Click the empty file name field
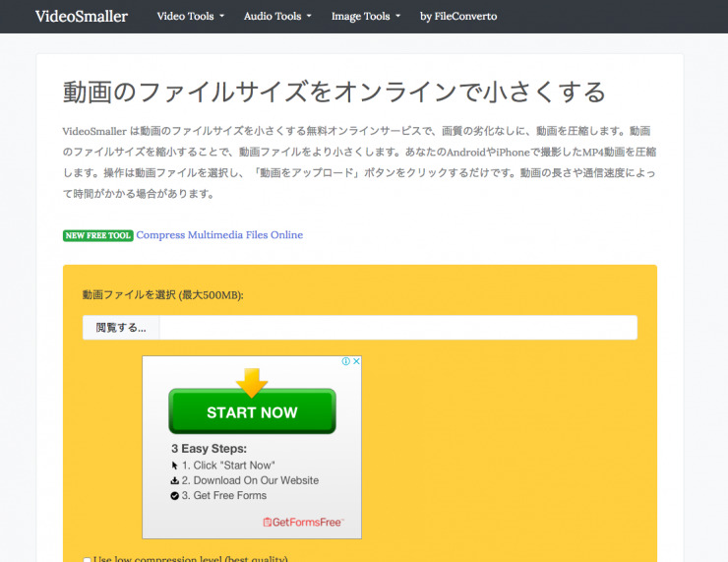The width and height of the screenshot is (728, 562). [397, 328]
